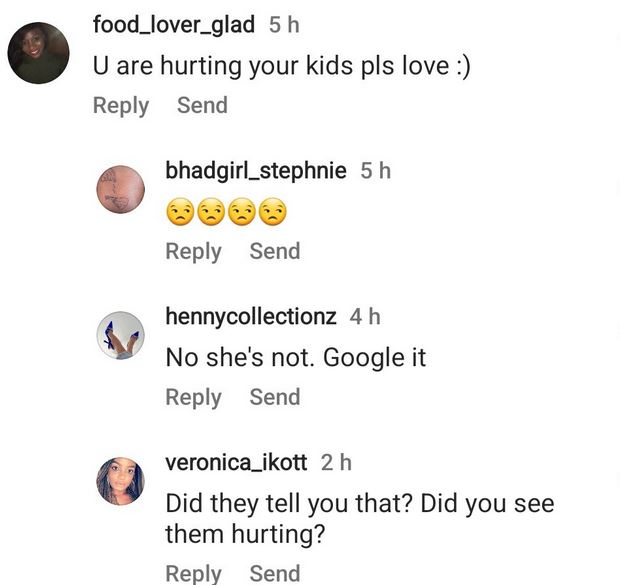
Task: Click the "U are hurting your kids" comment text
Action: click(x=281, y=66)
